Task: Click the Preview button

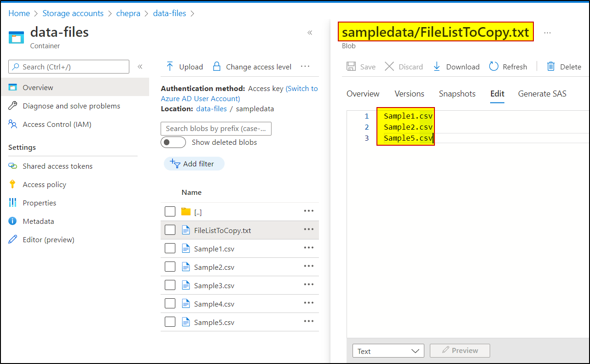Action: point(460,350)
